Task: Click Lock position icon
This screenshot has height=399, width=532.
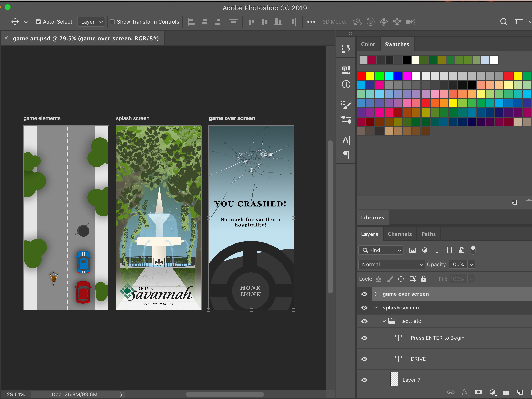Action: pyautogui.click(x=401, y=279)
